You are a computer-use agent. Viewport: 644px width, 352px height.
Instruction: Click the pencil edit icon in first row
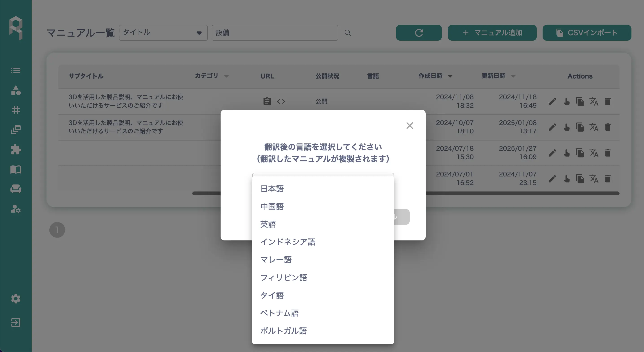[x=552, y=101]
